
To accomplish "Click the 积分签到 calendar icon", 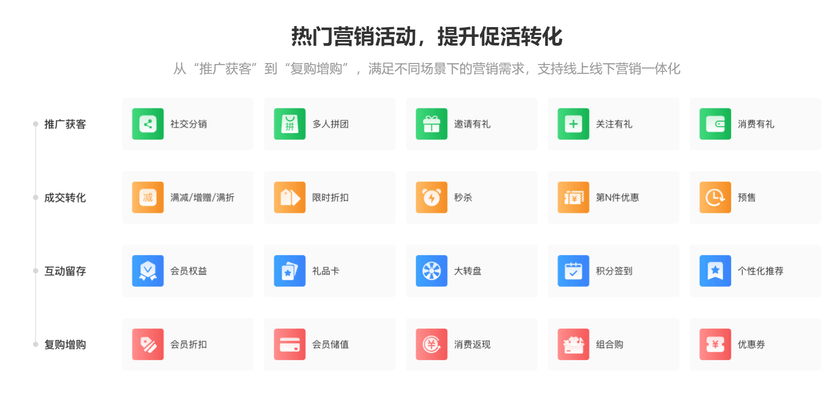I will [x=573, y=271].
